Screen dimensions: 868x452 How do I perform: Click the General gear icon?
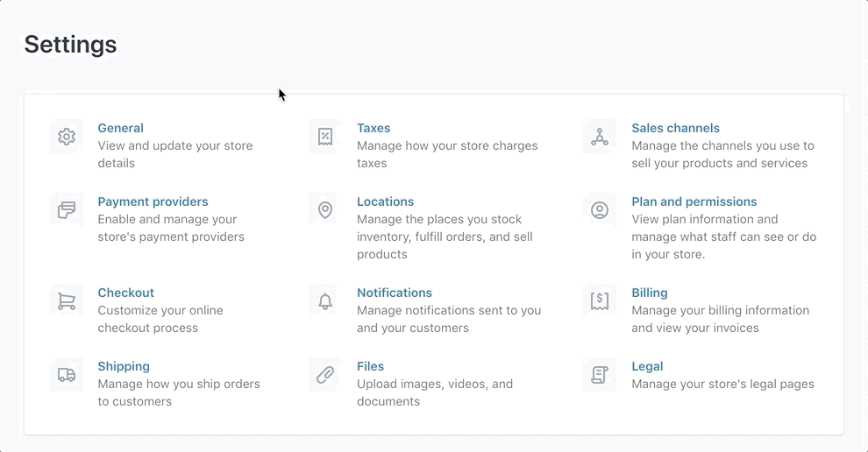coord(67,137)
